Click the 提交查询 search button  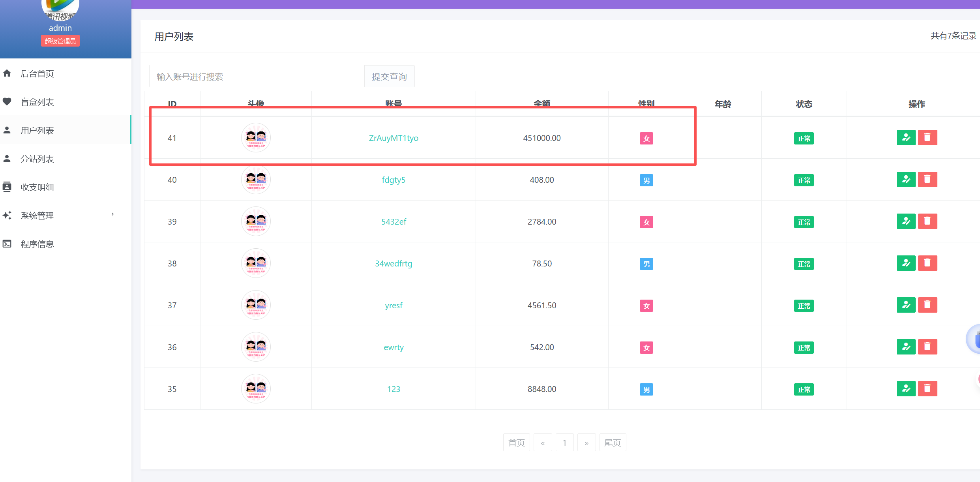[x=389, y=77]
